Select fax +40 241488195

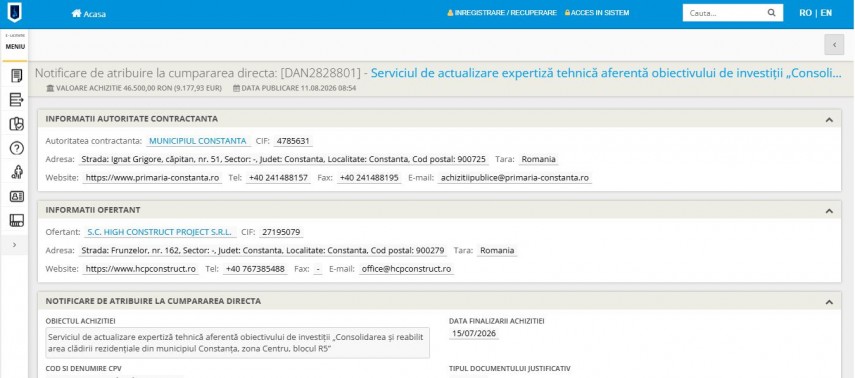[x=369, y=178]
